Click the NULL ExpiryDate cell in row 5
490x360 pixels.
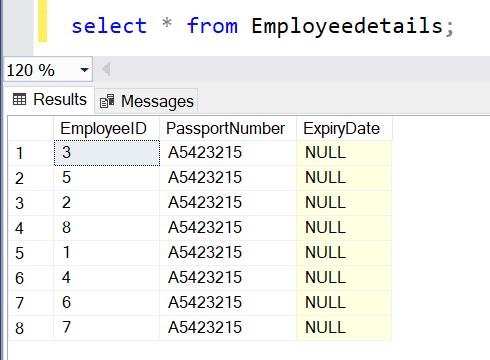[x=344, y=253]
